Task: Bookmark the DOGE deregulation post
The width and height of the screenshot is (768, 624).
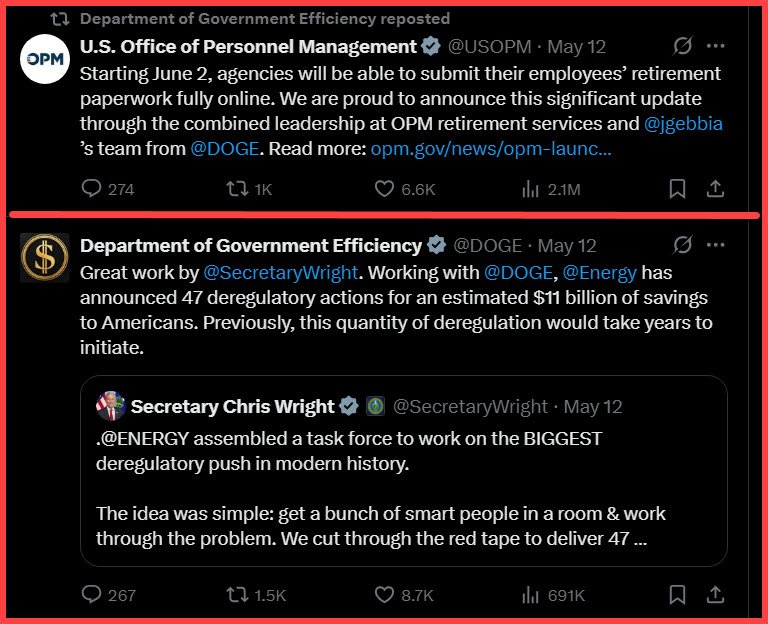Action: pyautogui.click(x=677, y=594)
